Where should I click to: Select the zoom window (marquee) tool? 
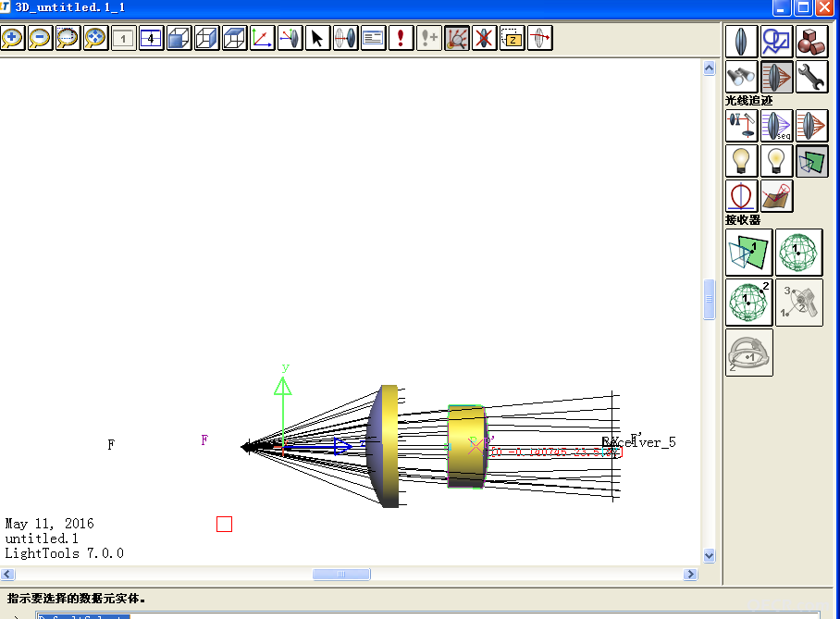68,38
